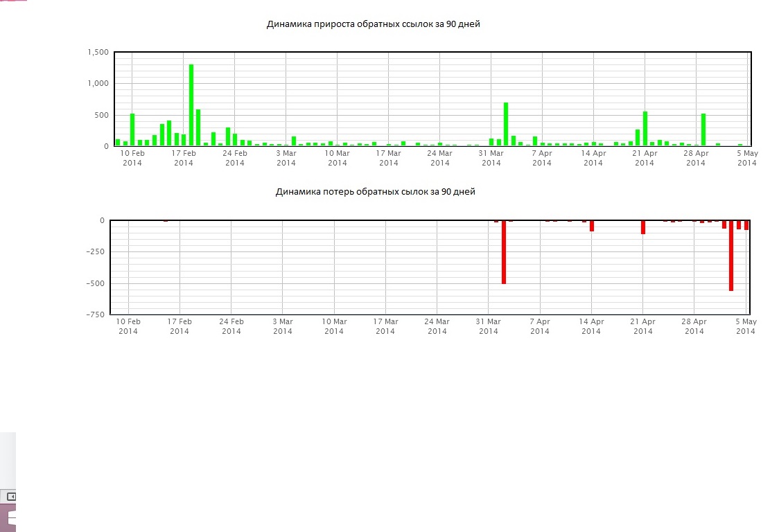Click the "1,000" y-axis label
Image resolution: width=779 pixels, height=532 pixels.
[x=98, y=83]
